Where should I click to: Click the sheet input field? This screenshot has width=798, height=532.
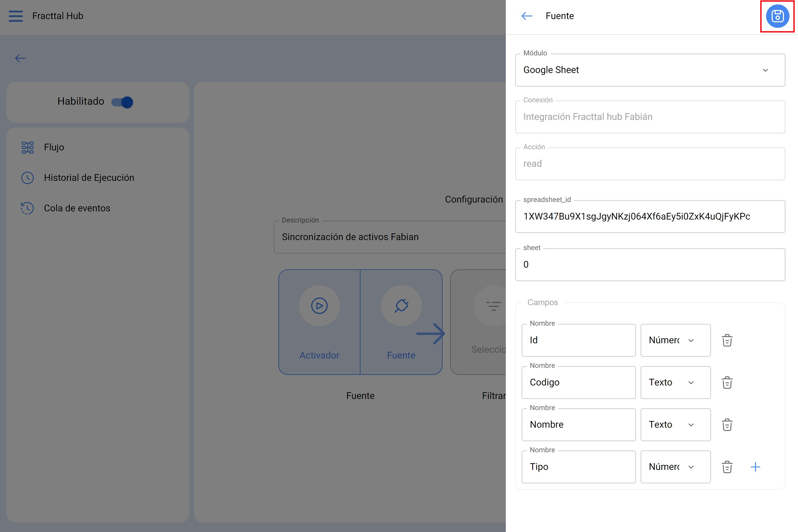(650, 265)
